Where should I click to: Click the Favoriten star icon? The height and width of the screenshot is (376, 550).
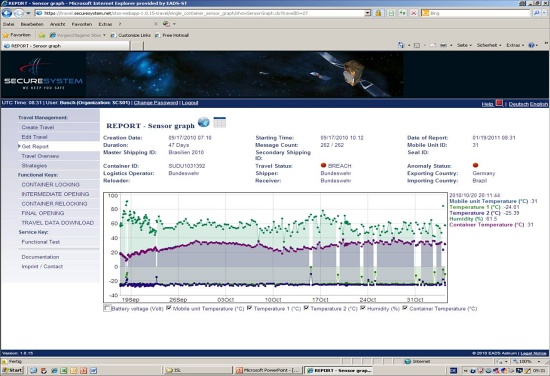pyautogui.click(x=6, y=35)
